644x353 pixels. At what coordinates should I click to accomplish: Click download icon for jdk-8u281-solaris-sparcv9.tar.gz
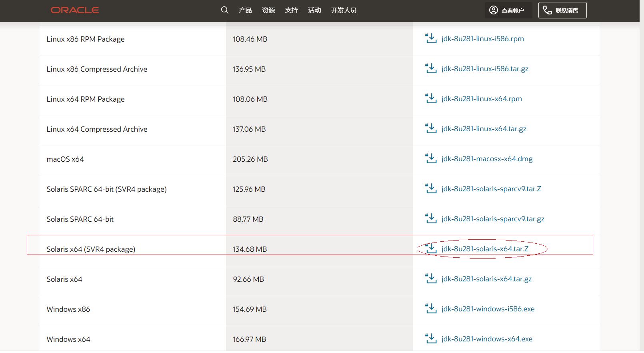431,219
